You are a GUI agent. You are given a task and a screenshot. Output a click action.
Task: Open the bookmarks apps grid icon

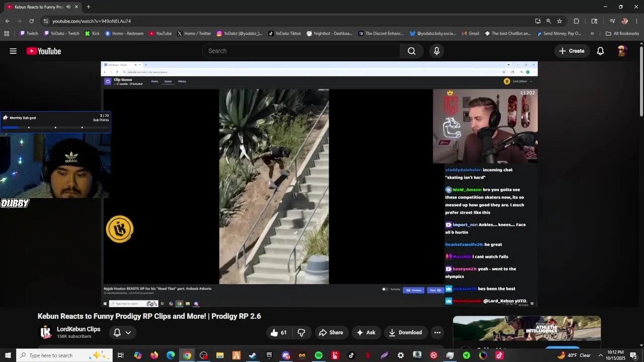click(x=7, y=34)
